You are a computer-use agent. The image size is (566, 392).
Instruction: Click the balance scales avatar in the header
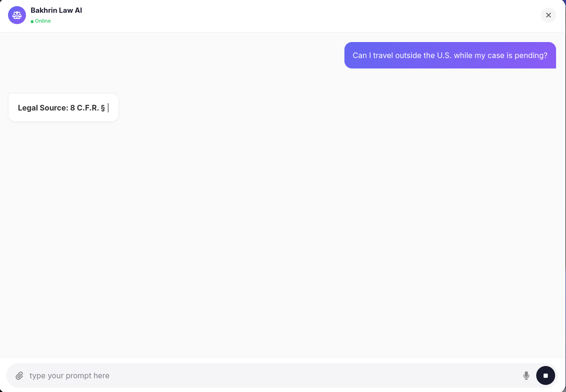tap(17, 15)
